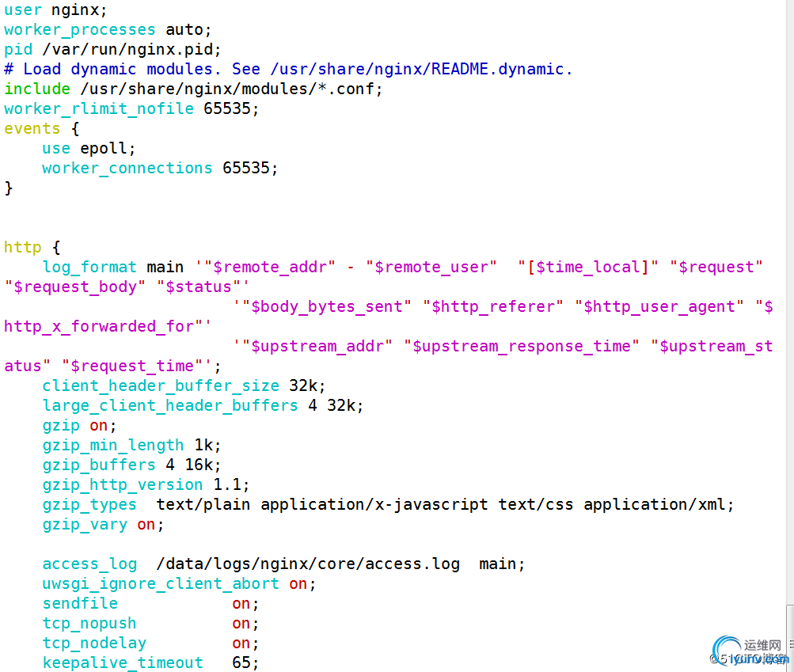794x672 pixels.
Task: Click the 'gzip_types' keyword
Action: (89, 504)
